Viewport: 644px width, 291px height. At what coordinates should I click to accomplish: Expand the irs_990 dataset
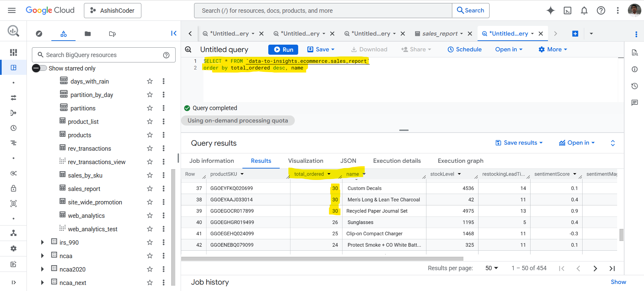pos(42,242)
